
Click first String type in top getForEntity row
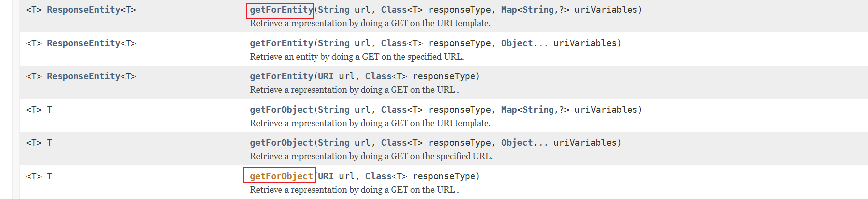pos(334,10)
